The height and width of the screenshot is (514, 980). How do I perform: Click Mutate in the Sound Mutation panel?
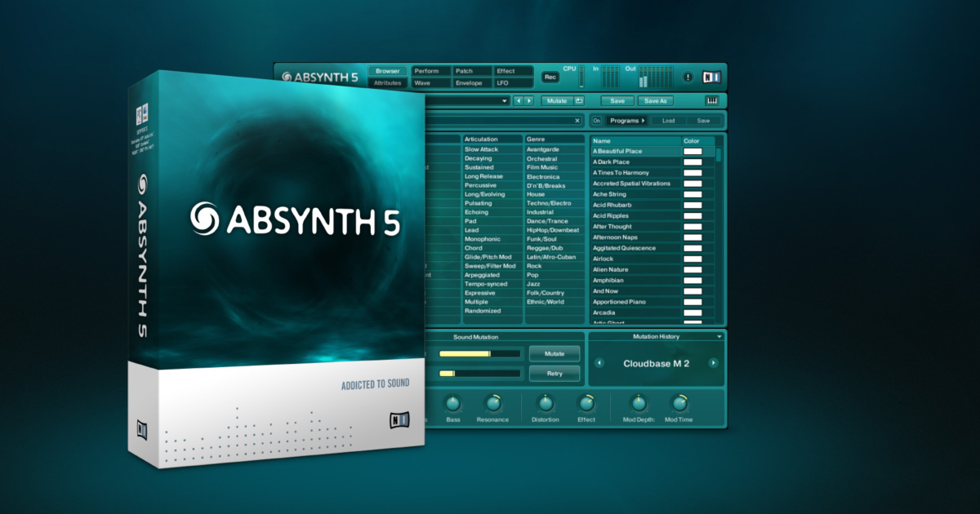555,353
